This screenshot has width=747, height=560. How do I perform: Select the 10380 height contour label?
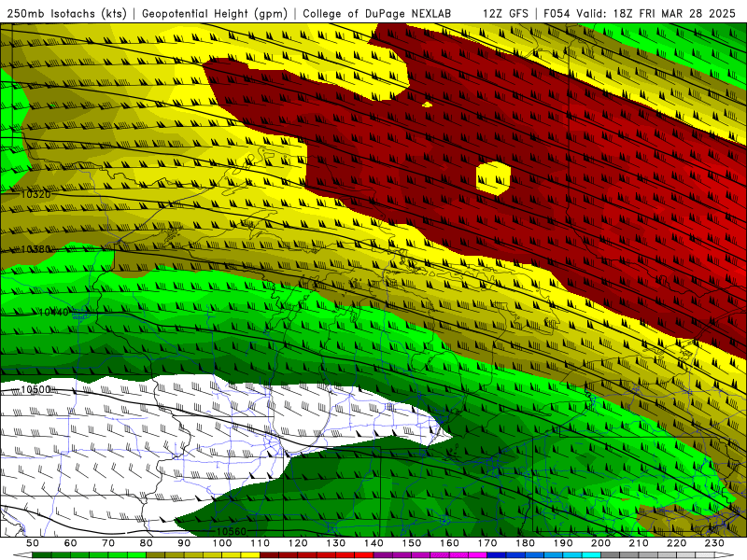point(35,249)
